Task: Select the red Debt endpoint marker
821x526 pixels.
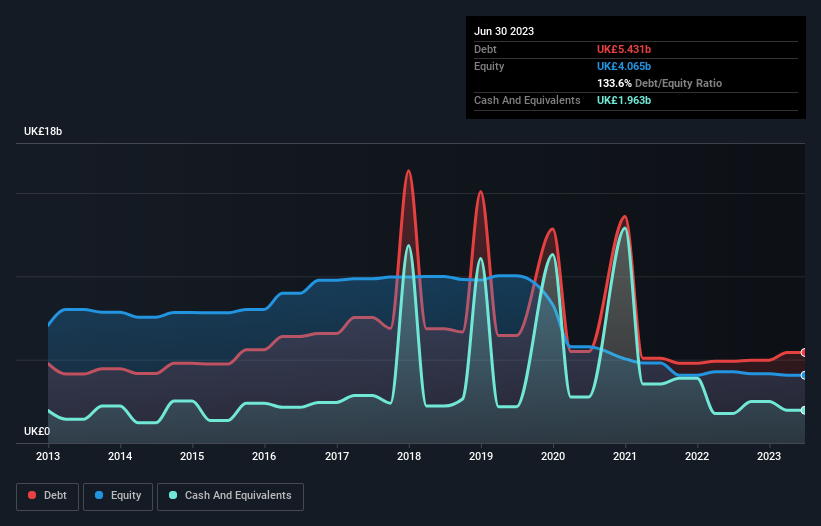Action: click(x=804, y=353)
